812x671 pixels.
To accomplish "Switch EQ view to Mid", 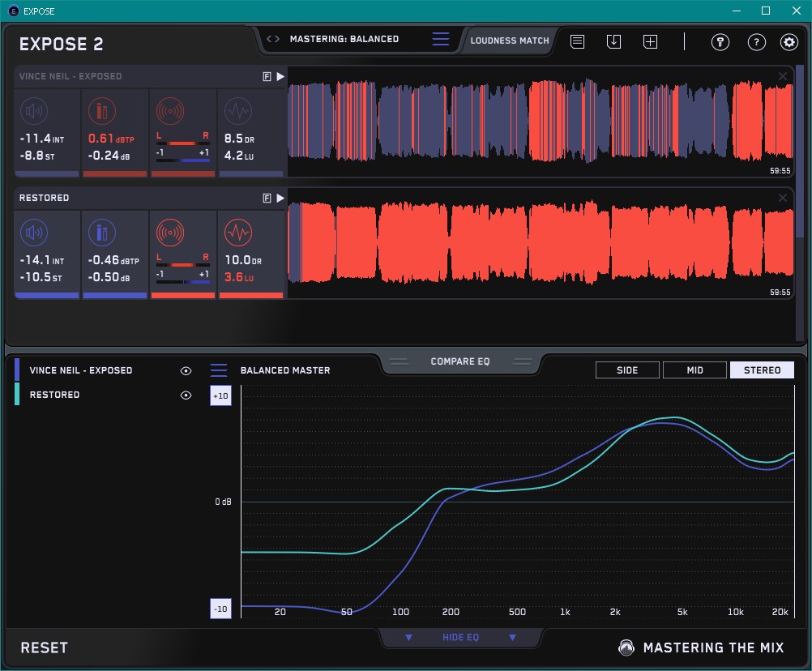I will point(694,370).
